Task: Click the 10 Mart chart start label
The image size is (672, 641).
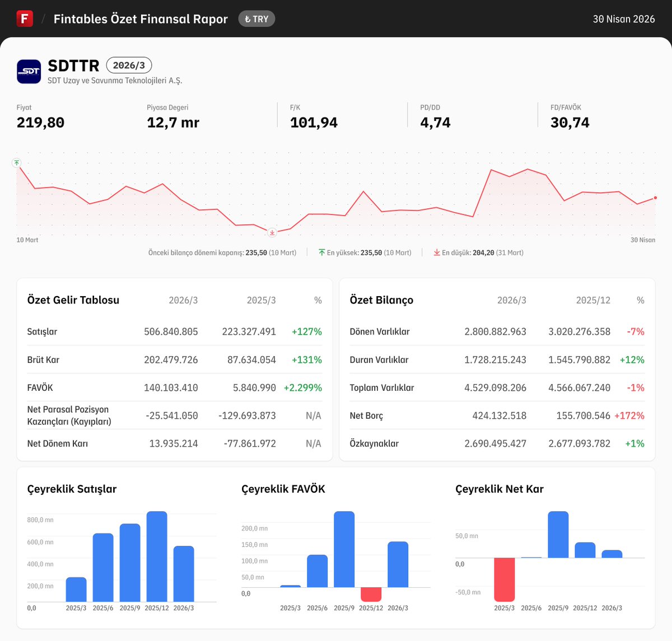Action: tap(27, 240)
